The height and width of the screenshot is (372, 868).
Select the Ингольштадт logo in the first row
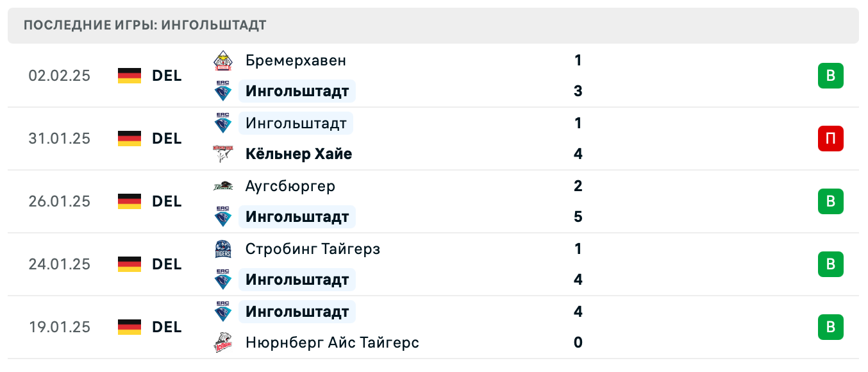pos(223,91)
